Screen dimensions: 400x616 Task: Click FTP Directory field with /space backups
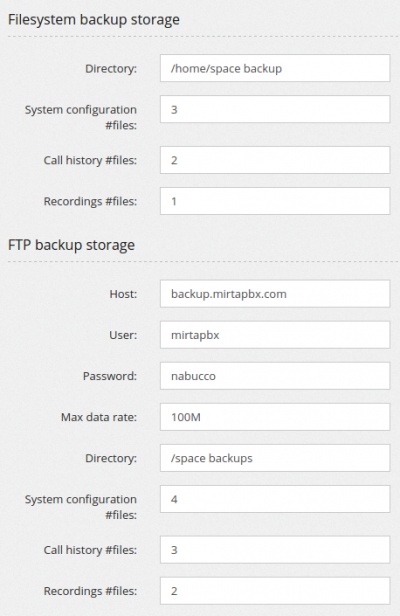click(x=275, y=458)
